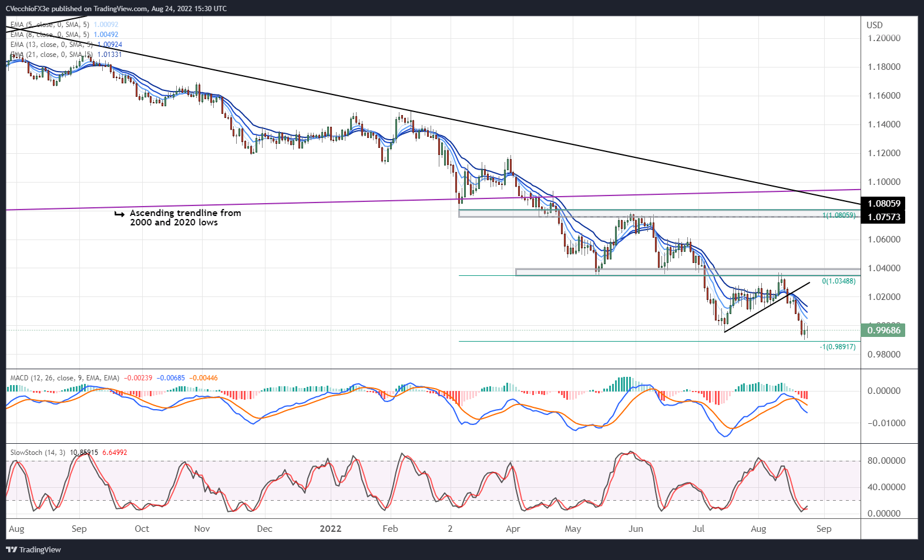
Task: Click MACD line value -0.00685
Action: [171, 378]
